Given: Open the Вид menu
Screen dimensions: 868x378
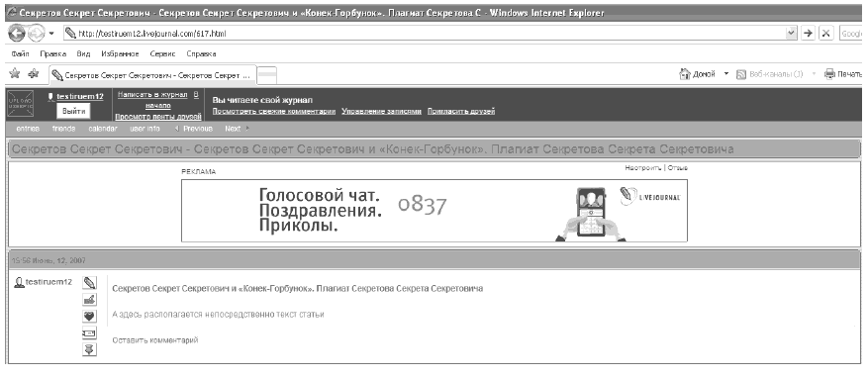Looking at the screenshot, I should [x=83, y=54].
